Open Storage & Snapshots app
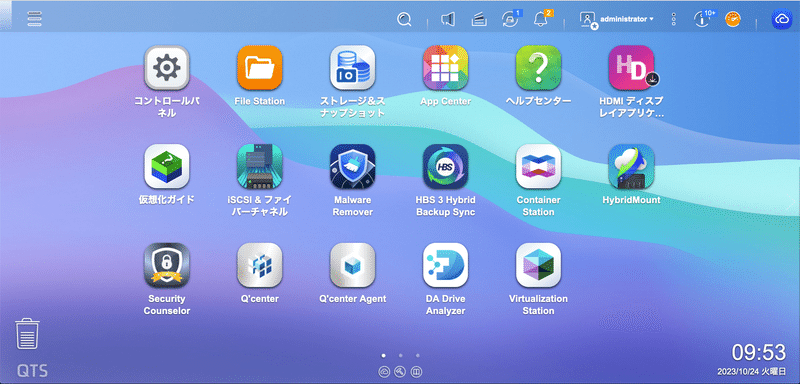 pyautogui.click(x=353, y=67)
